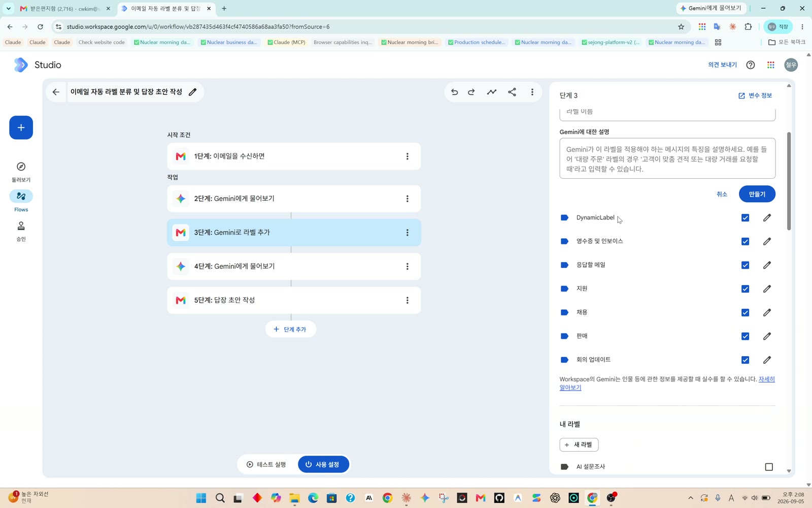812x508 pixels.
Task: Open the Google apps grid icon
Action: 771,65
